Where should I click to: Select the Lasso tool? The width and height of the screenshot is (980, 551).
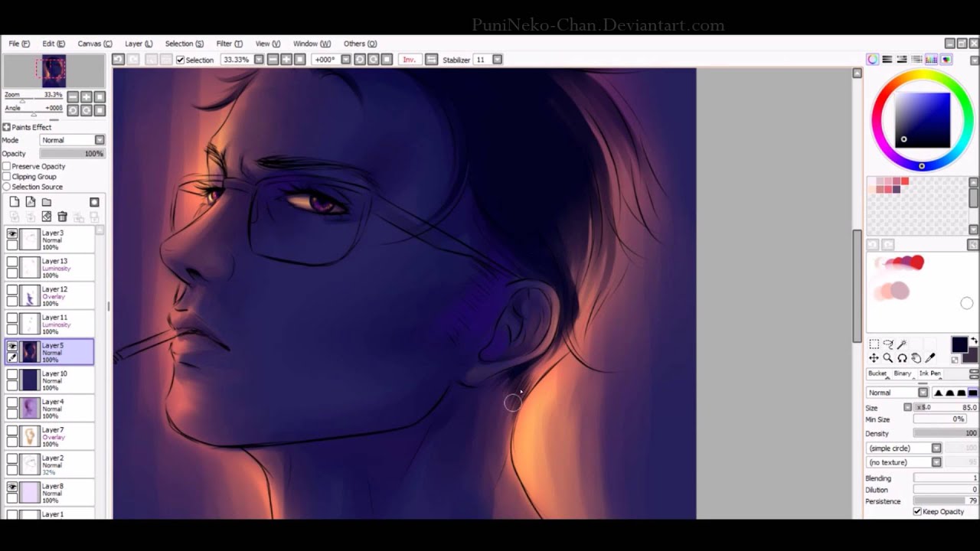click(888, 344)
